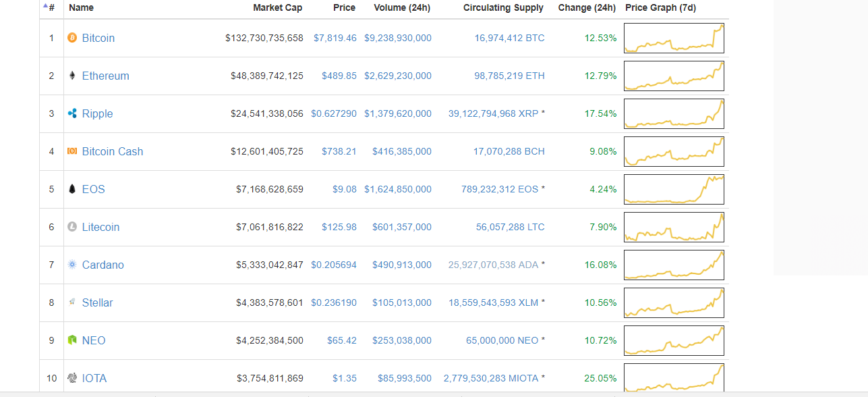868x397 pixels.
Task: Open Litecoin 7-day price graph
Action: pos(674,227)
